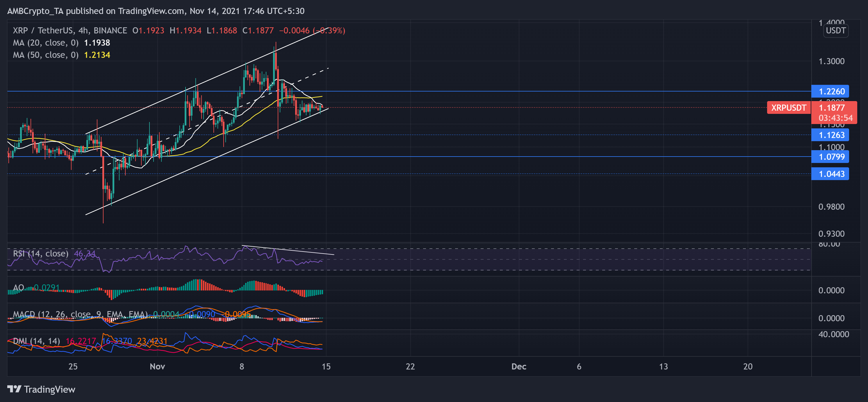Click the high price H1.1934 value
Image resolution: width=868 pixels, height=402 pixels.
coord(185,30)
